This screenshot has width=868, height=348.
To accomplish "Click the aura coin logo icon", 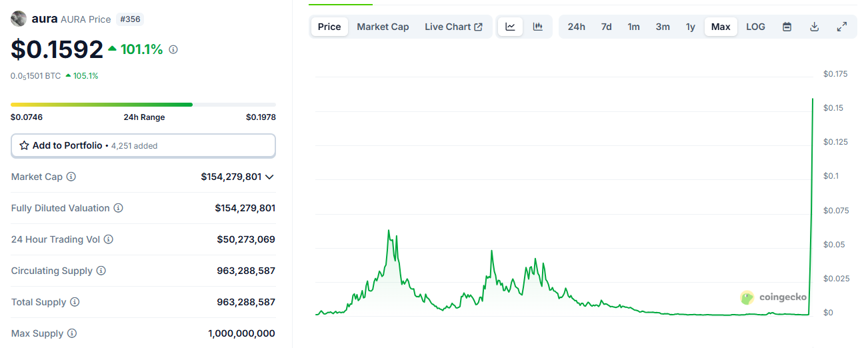I will pos(19,19).
